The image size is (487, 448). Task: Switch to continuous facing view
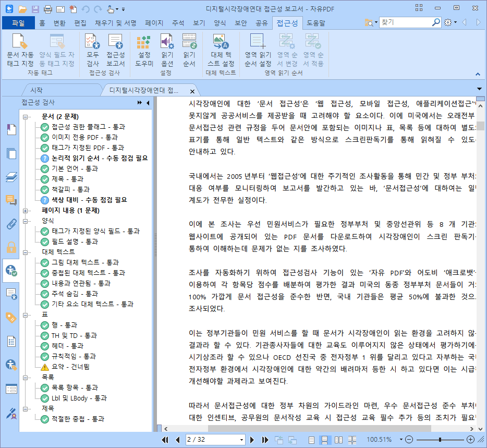coord(352,440)
